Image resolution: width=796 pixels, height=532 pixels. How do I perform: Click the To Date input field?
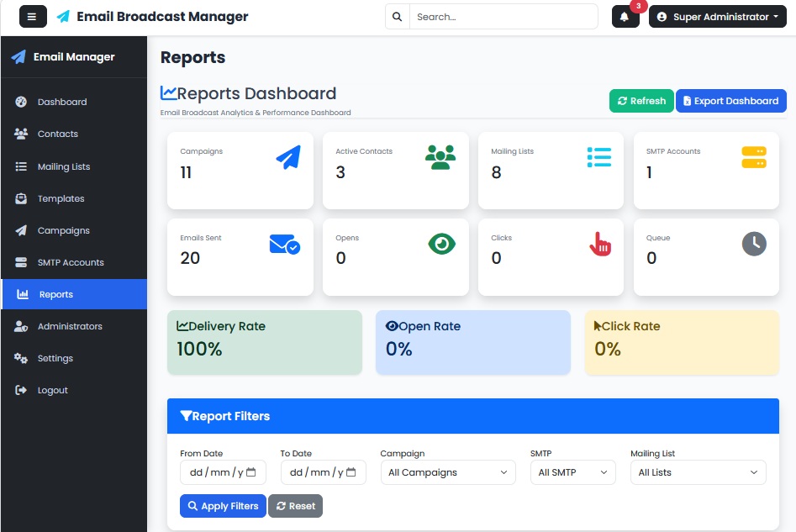[324, 472]
